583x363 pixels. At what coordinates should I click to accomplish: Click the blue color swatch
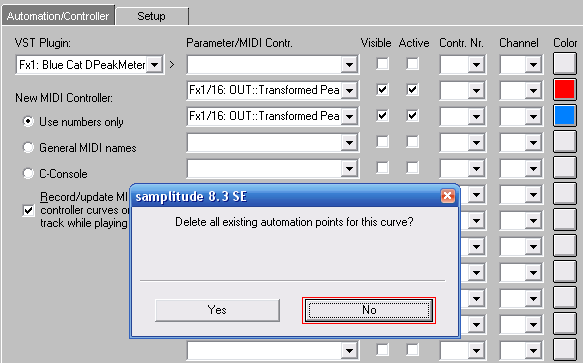point(565,116)
